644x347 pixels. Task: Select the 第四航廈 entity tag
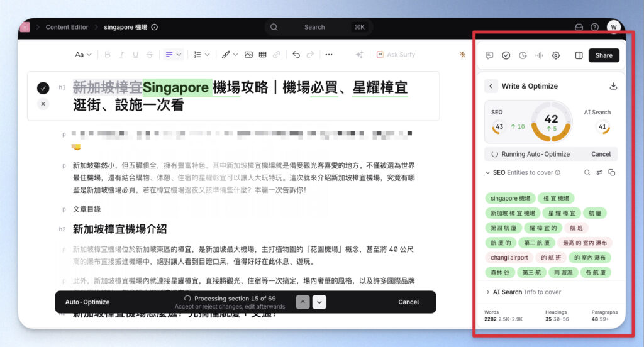pos(503,228)
